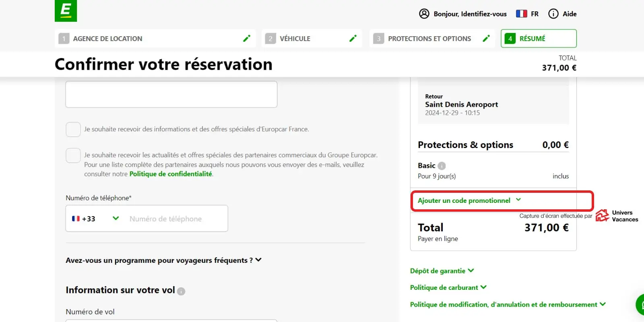
Task: Click info icon next to flight information
Action: click(x=181, y=291)
